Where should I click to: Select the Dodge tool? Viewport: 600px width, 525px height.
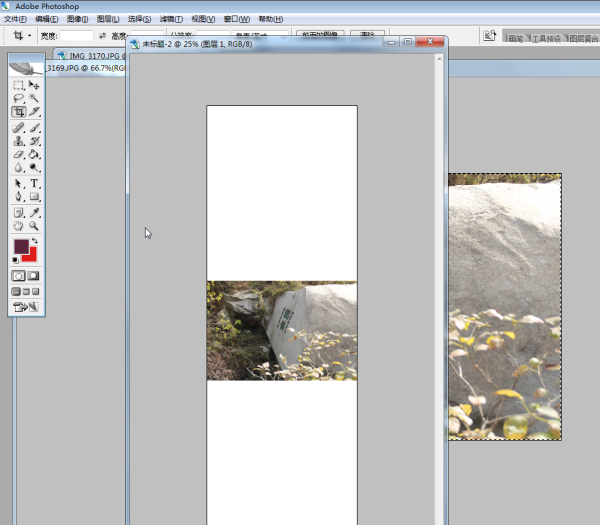(x=34, y=168)
